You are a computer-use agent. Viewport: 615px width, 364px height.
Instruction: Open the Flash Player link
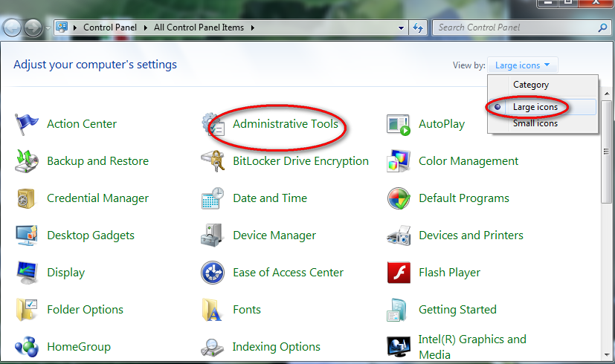coord(449,273)
